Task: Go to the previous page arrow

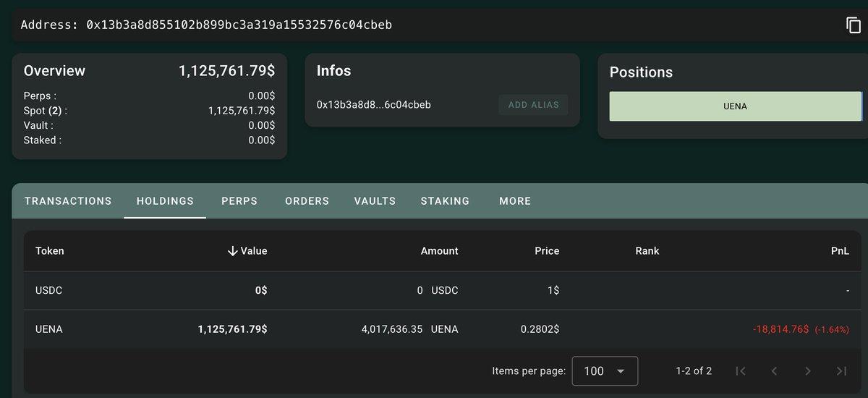Action: pyautogui.click(x=774, y=371)
